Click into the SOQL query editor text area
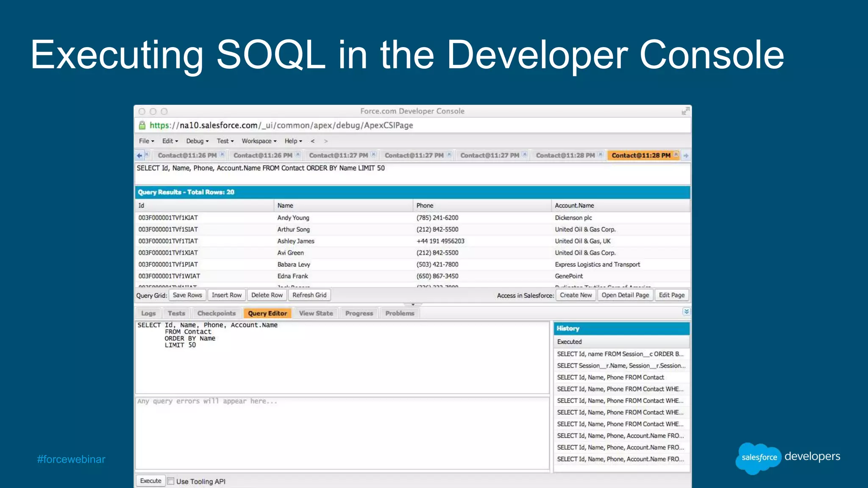The width and height of the screenshot is (868, 488). [342, 358]
